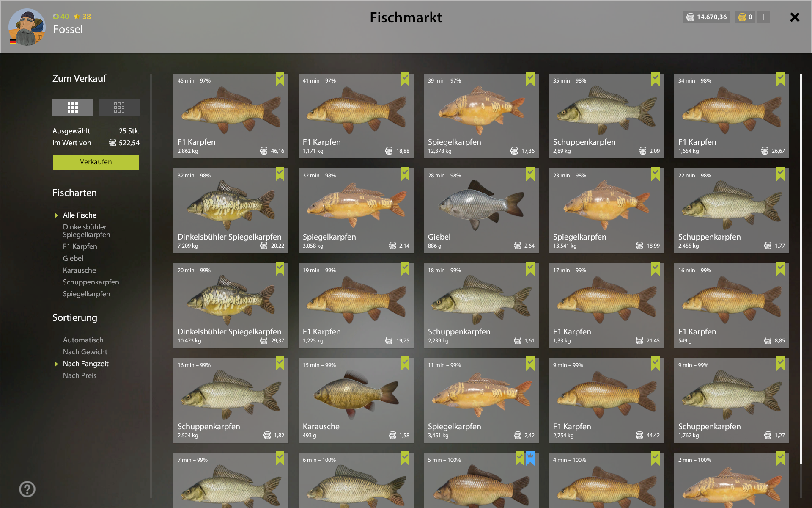Select the 10,473 kg Dinkelsbühler Spiegelkarpfen card
The height and width of the screenshot is (508, 812).
(231, 306)
